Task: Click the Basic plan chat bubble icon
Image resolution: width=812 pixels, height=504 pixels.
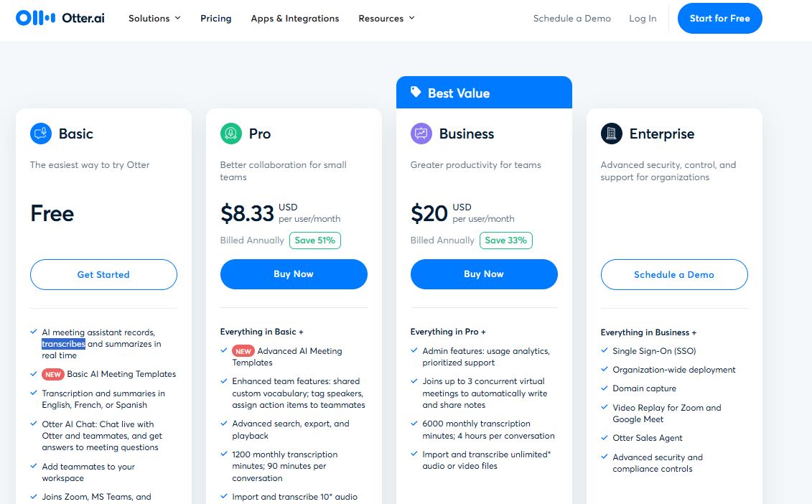Action: pyautogui.click(x=41, y=134)
